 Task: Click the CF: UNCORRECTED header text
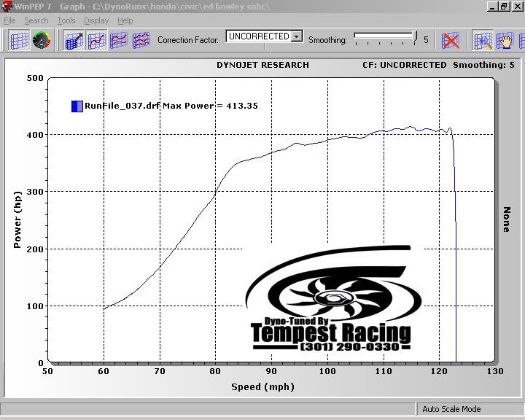(405, 65)
